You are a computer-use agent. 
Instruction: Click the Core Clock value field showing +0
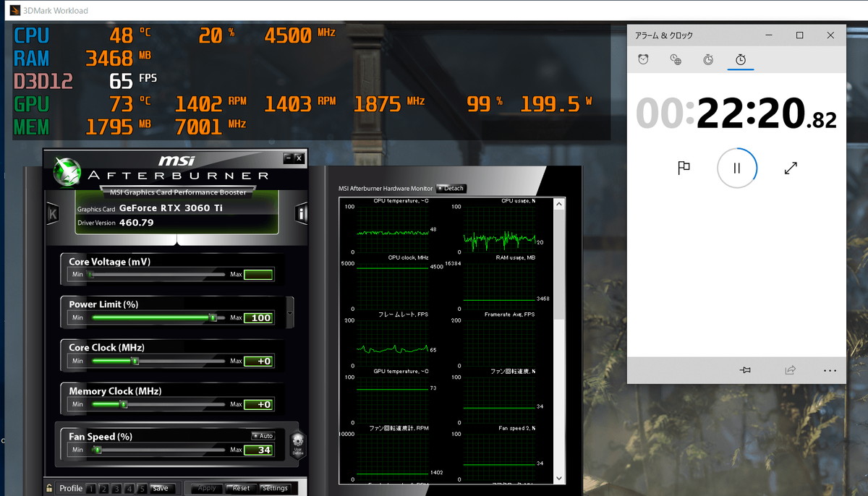click(x=258, y=362)
